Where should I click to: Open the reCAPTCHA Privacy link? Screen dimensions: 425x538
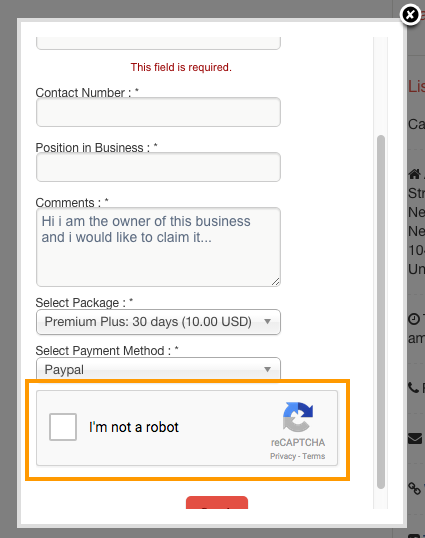[283, 456]
